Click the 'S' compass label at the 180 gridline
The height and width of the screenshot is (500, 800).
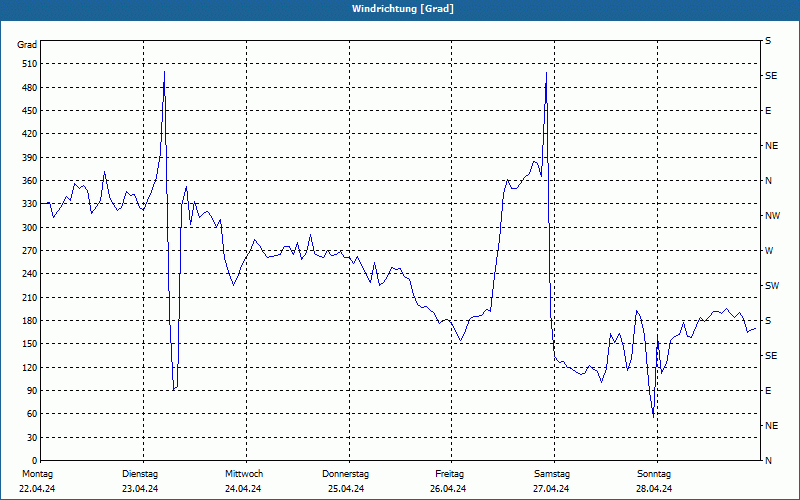click(768, 321)
